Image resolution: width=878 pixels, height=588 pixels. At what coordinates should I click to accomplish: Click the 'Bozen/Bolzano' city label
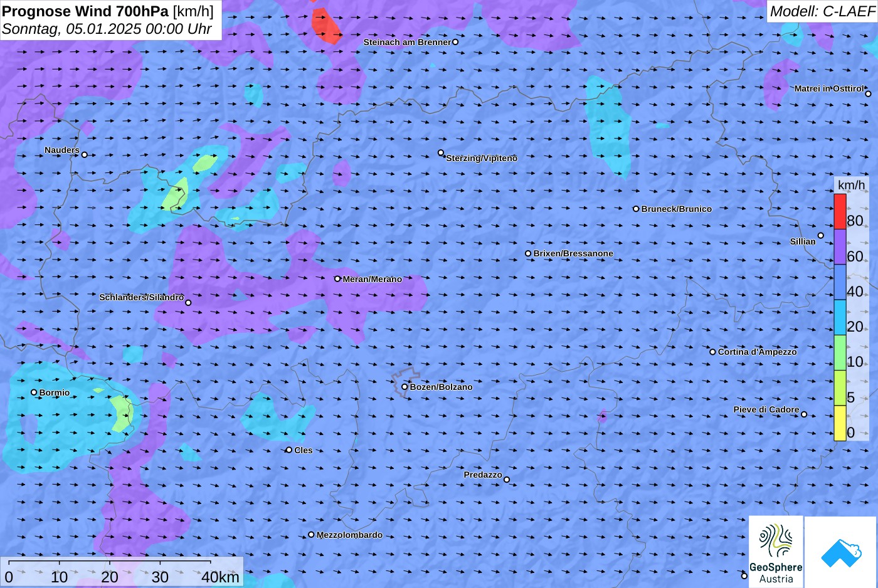click(x=441, y=387)
